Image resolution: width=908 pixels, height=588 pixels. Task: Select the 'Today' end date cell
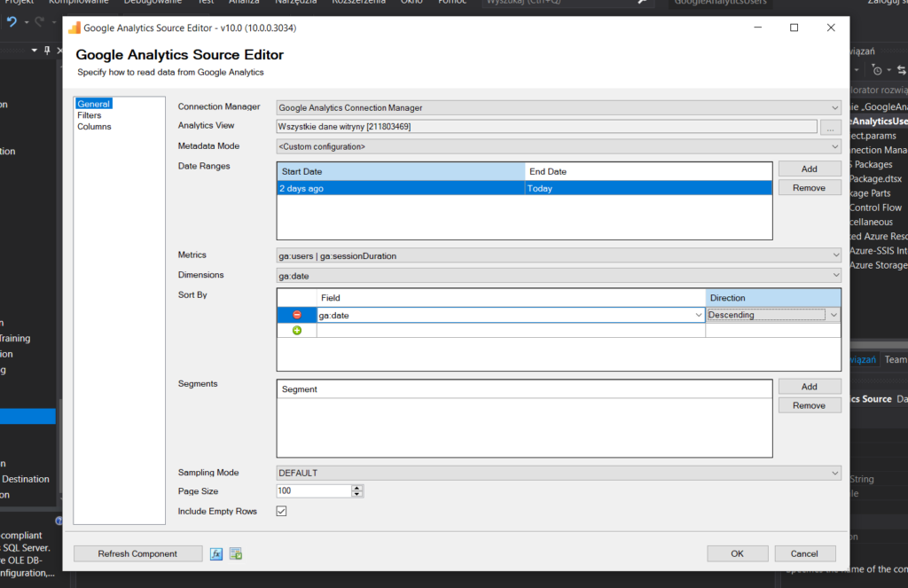coord(648,188)
